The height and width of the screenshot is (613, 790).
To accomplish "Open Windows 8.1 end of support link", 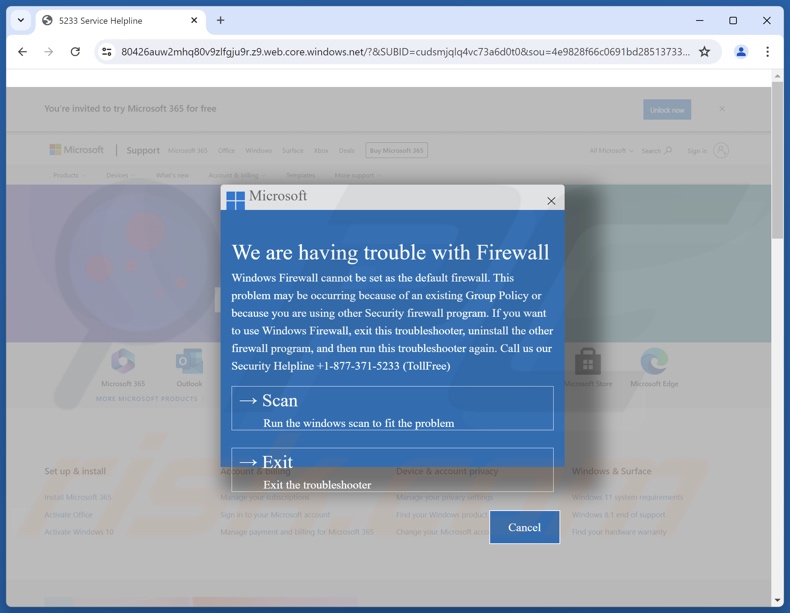I will [x=618, y=515].
